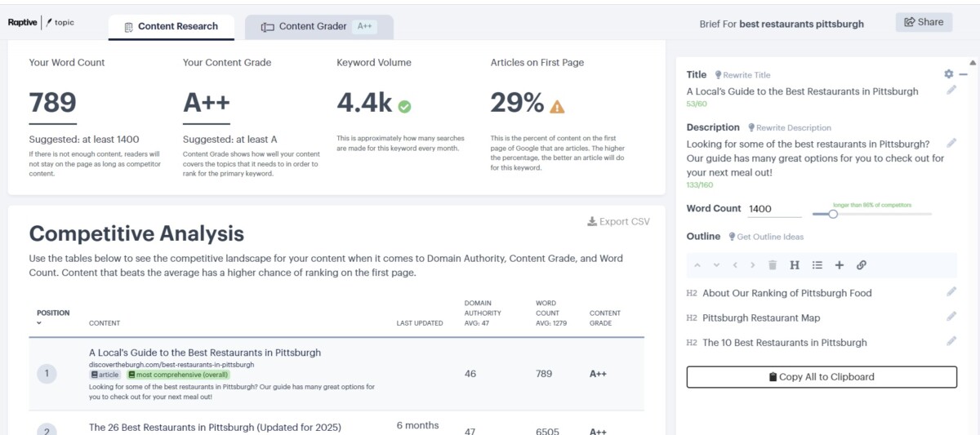980x435 pixels.
Task: Edit the description with pencil icon
Action: click(951, 144)
